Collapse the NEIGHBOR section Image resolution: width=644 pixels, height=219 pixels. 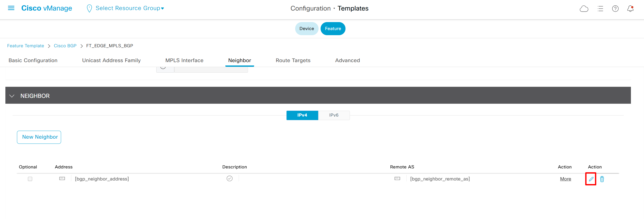tap(12, 96)
